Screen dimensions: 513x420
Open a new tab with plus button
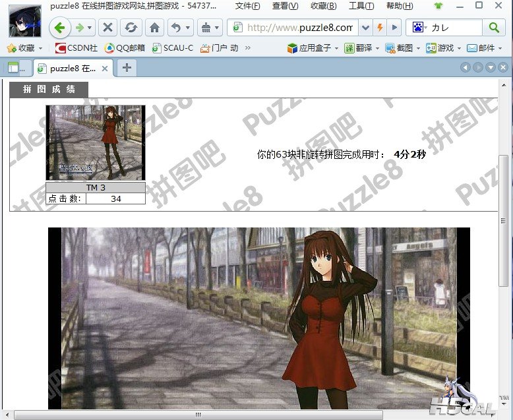[x=127, y=68]
